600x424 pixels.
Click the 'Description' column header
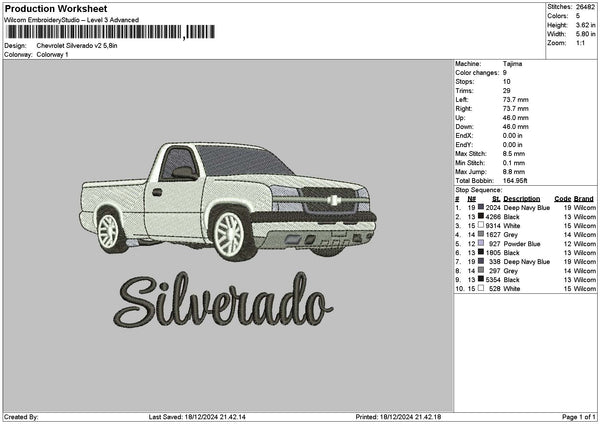(x=522, y=199)
